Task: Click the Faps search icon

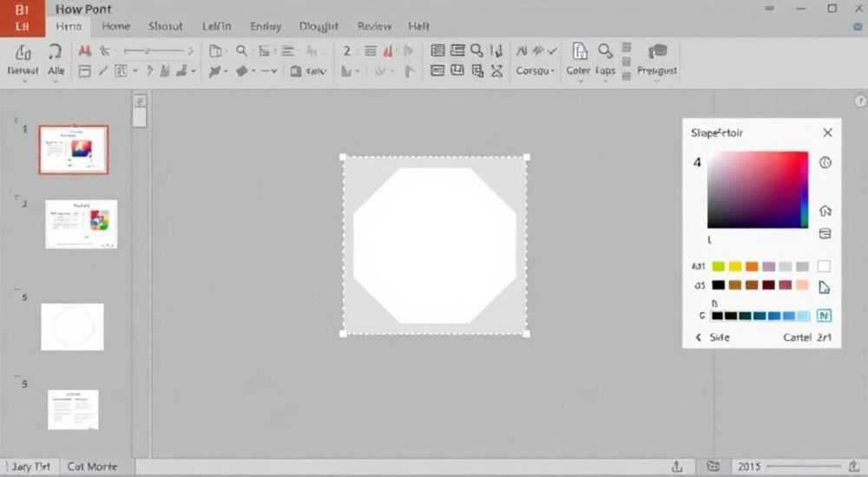Action: pyautogui.click(x=605, y=51)
